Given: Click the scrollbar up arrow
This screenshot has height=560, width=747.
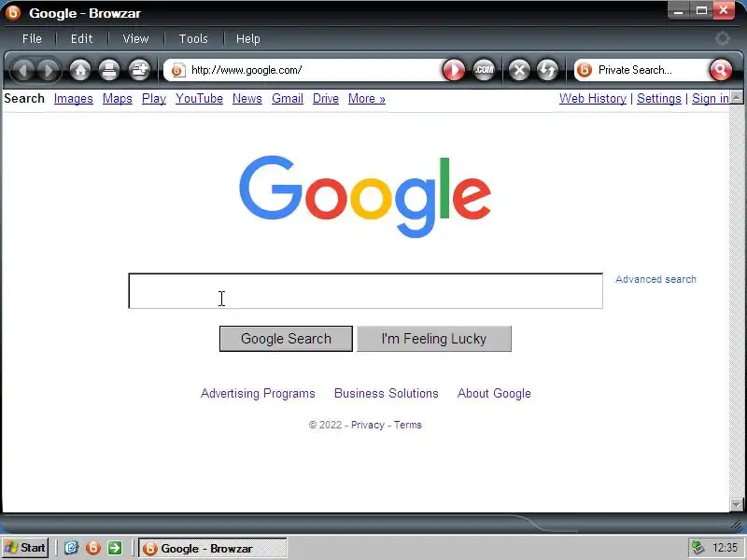Looking at the screenshot, I should pyautogui.click(x=736, y=97).
